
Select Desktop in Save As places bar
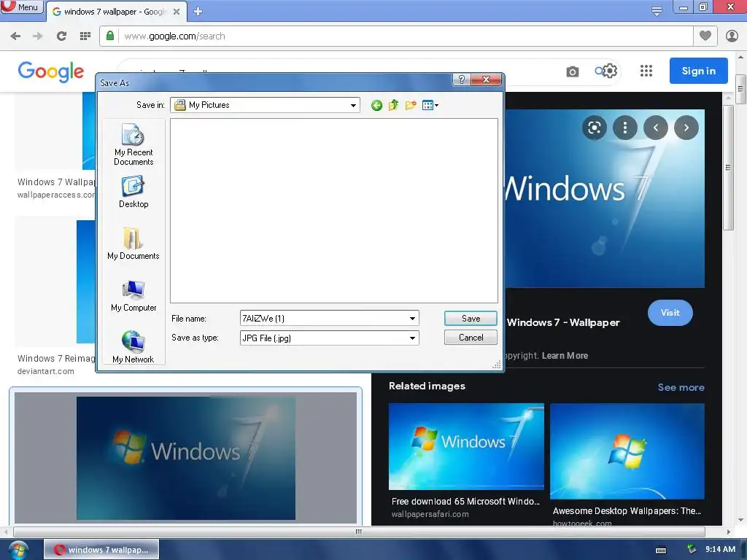[133, 192]
